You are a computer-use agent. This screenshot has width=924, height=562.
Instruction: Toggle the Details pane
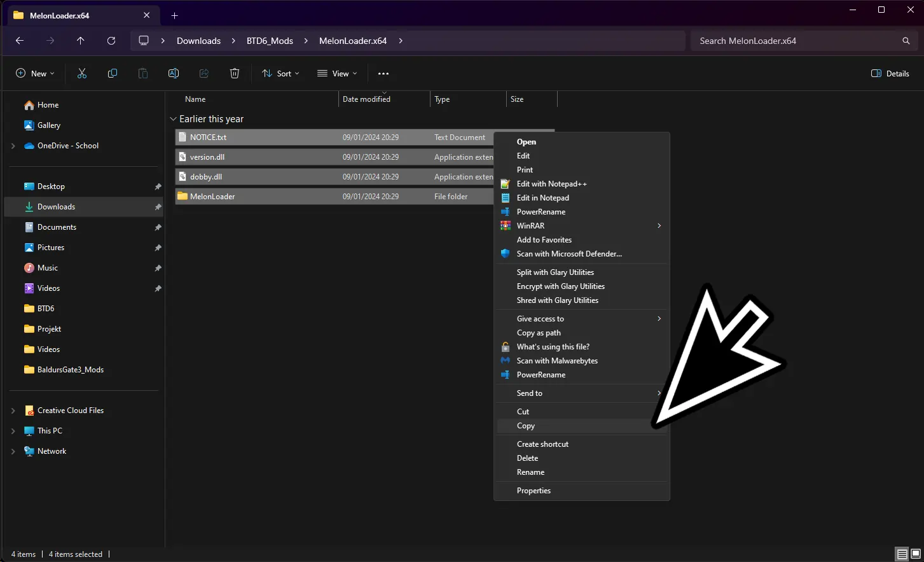tap(889, 73)
